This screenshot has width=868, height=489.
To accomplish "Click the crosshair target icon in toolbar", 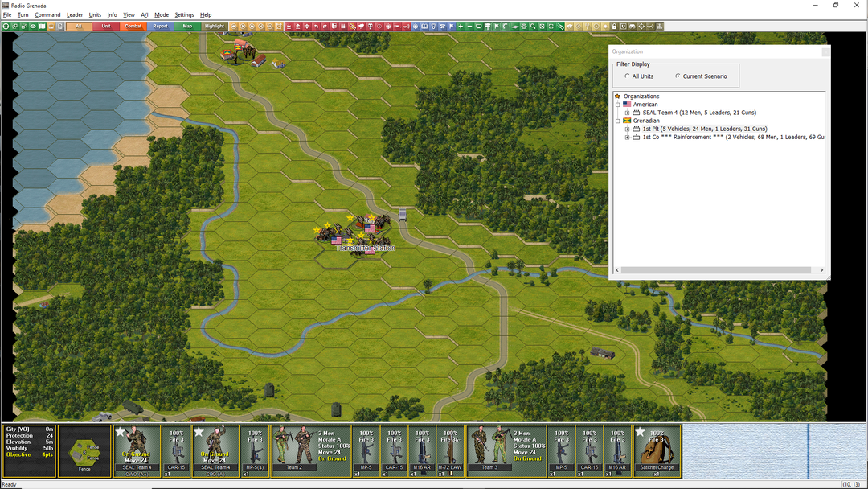I will pos(6,26).
